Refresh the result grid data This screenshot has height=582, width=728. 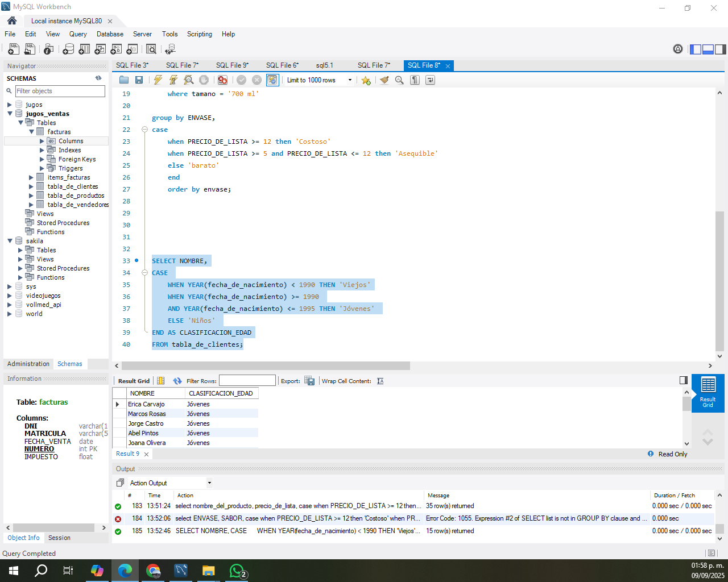pos(177,381)
